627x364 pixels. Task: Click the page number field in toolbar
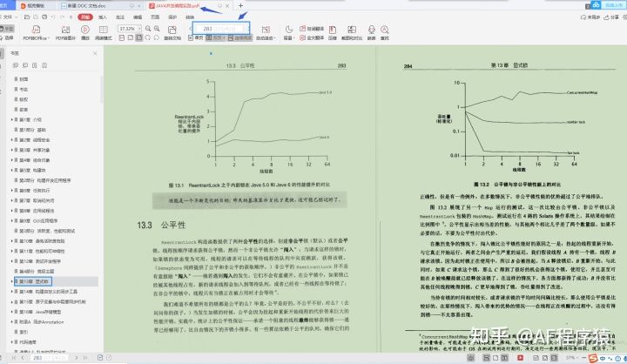(221, 29)
